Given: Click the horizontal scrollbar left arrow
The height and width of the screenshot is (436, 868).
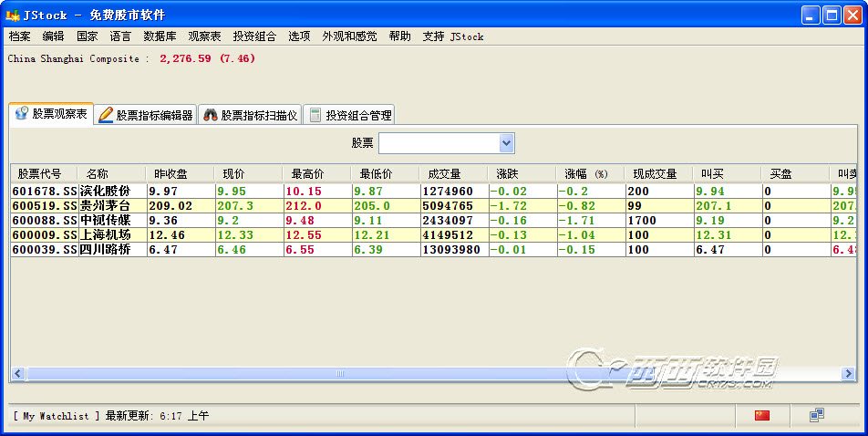Looking at the screenshot, I should click(17, 373).
